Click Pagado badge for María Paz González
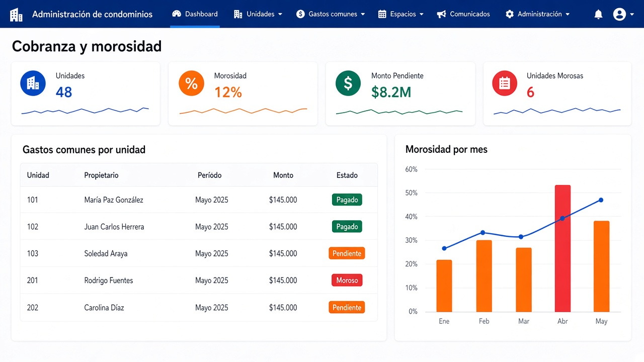Screen dimensions: 644x362 coord(347,200)
